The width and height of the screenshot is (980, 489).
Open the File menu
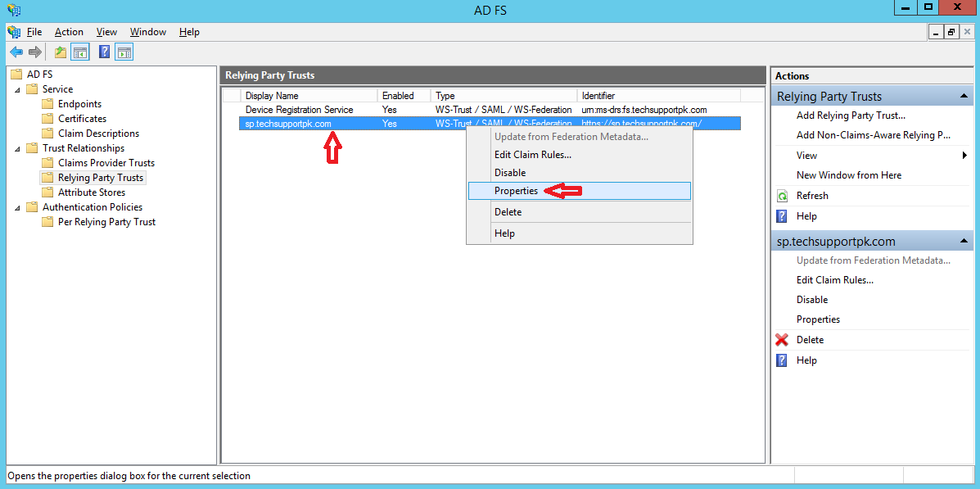coord(34,31)
